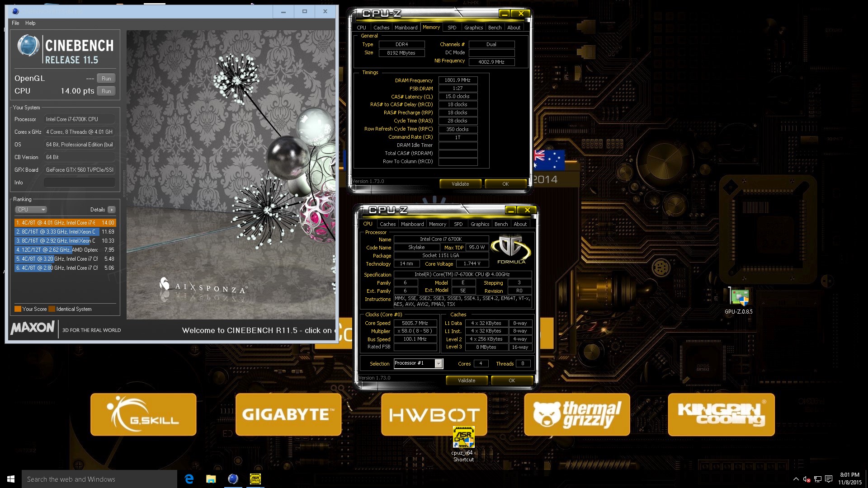The width and height of the screenshot is (868, 488).
Task: Switch to Cinebench taskbar icon
Action: click(x=233, y=479)
